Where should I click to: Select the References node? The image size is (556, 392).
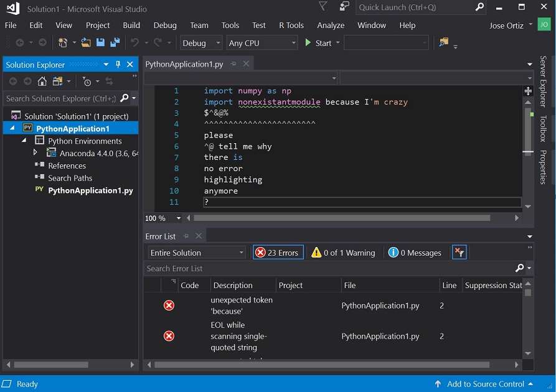click(67, 166)
